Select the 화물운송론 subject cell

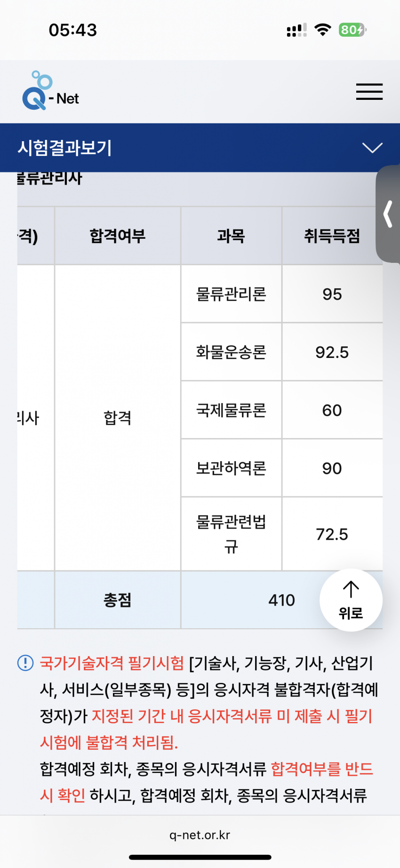pos(231,352)
